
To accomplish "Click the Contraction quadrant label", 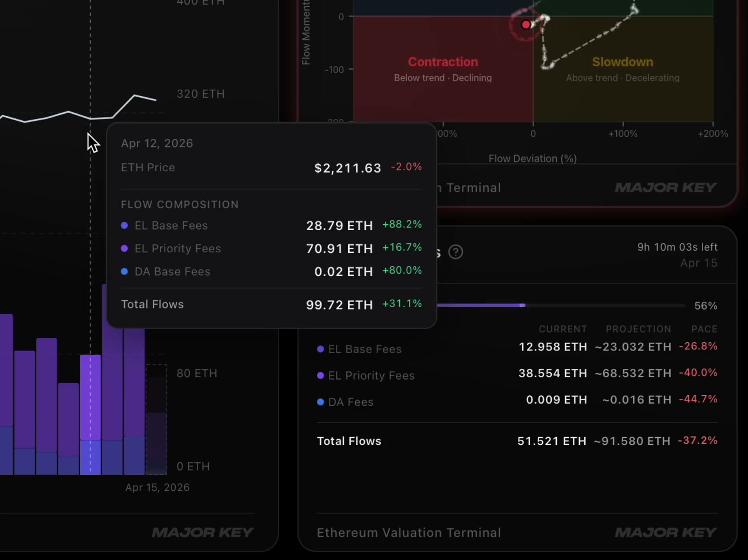I will (x=443, y=62).
